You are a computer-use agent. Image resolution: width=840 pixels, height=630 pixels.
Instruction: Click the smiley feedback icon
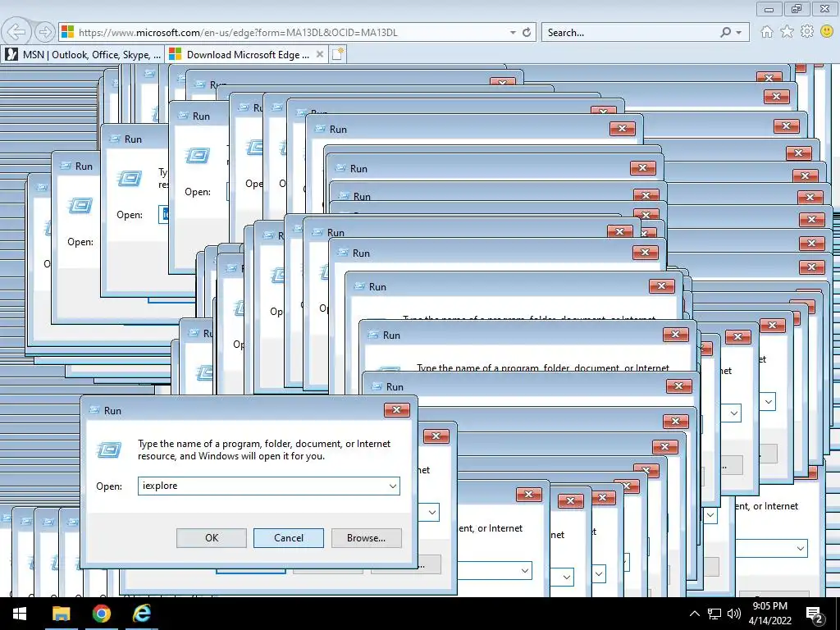827,32
